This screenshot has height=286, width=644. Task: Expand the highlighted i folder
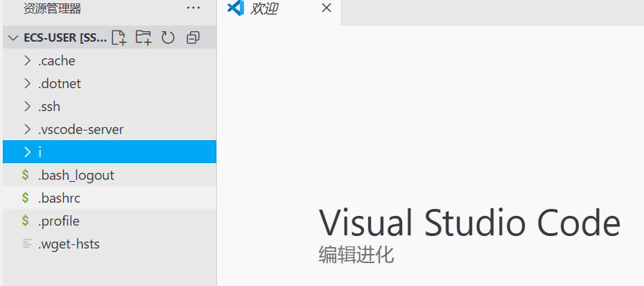tap(110, 152)
